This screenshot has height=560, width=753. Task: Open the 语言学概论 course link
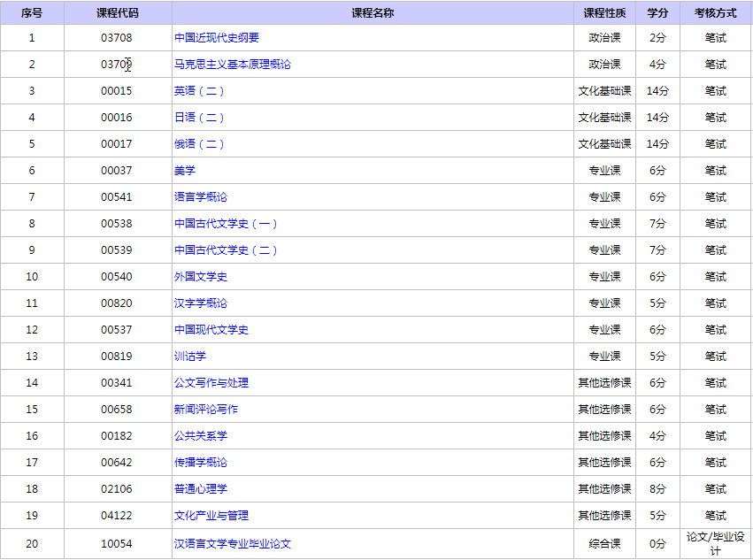(x=201, y=196)
